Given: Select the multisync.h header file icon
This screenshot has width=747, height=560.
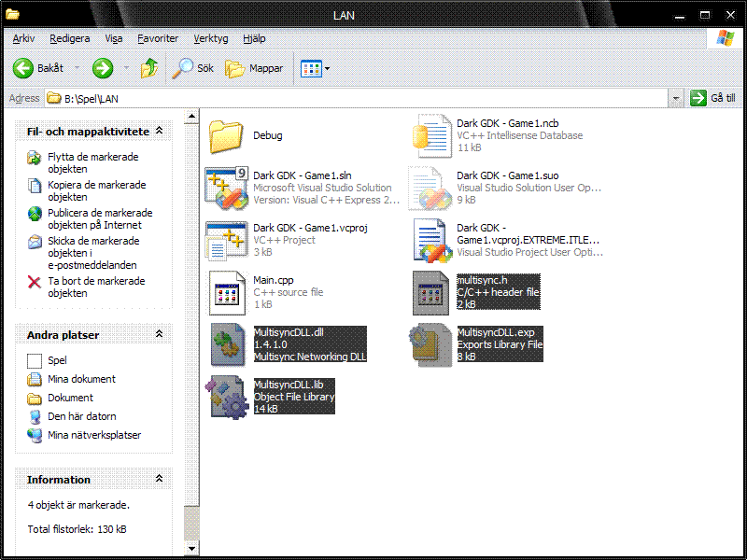Looking at the screenshot, I should [x=430, y=293].
